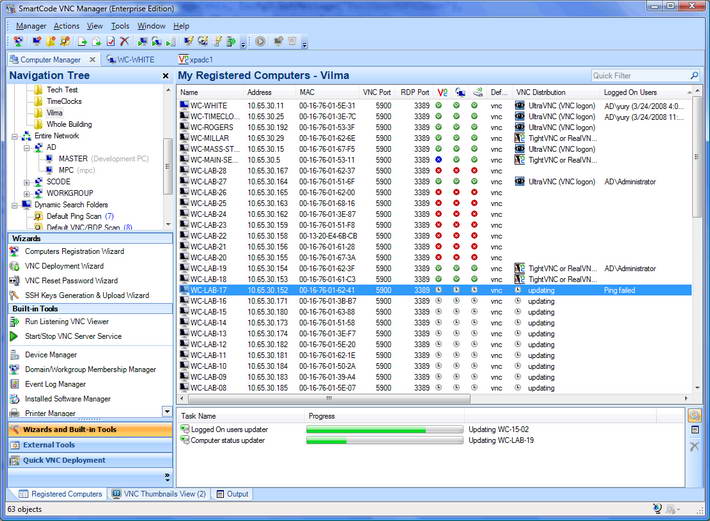Expand the SCODE domain node

pyautogui.click(x=28, y=182)
